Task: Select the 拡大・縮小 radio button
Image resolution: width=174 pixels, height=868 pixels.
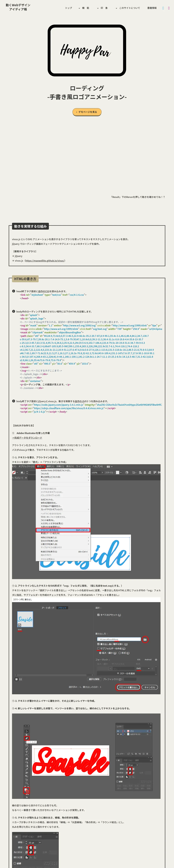Action: point(100,653)
